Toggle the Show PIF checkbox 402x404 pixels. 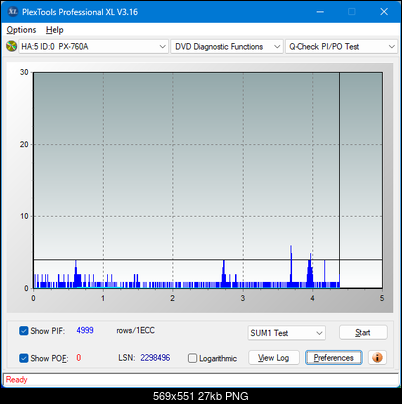[24, 331]
